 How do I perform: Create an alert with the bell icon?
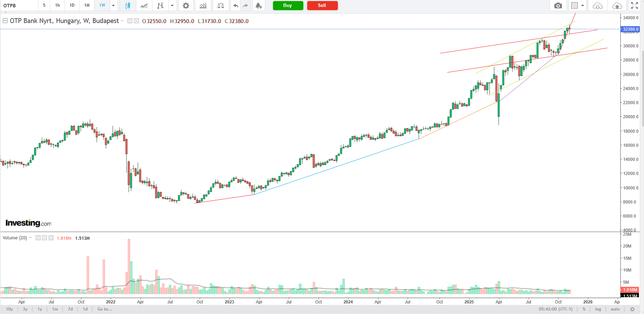click(258, 6)
